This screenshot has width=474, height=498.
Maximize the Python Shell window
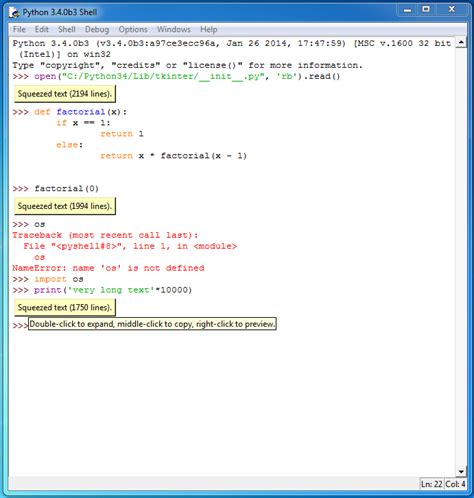(x=426, y=10)
